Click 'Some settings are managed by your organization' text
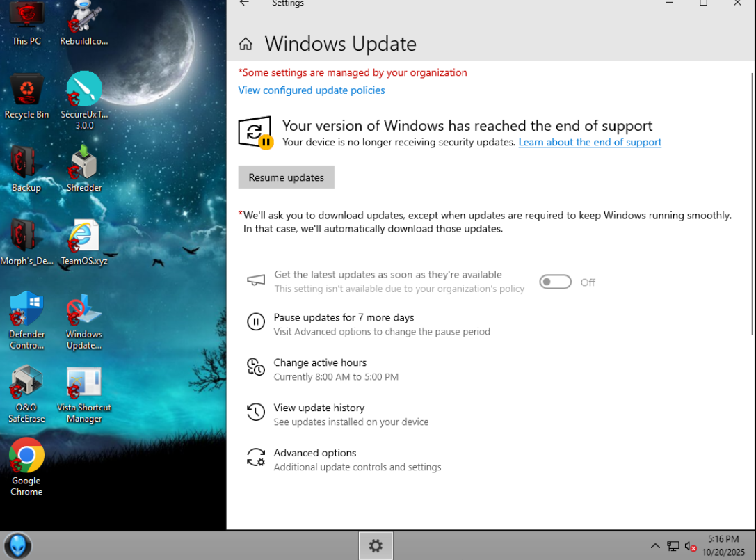Viewport: 756px width, 560px height. (x=353, y=72)
